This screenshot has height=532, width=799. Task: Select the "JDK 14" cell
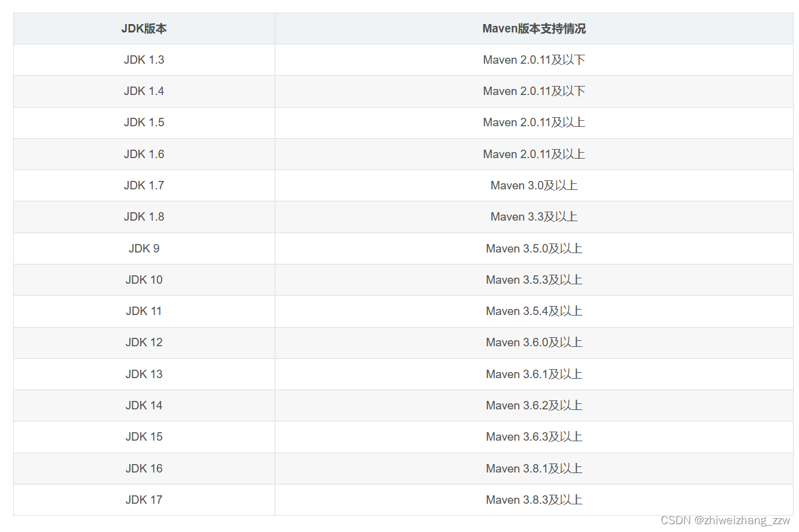click(x=144, y=406)
